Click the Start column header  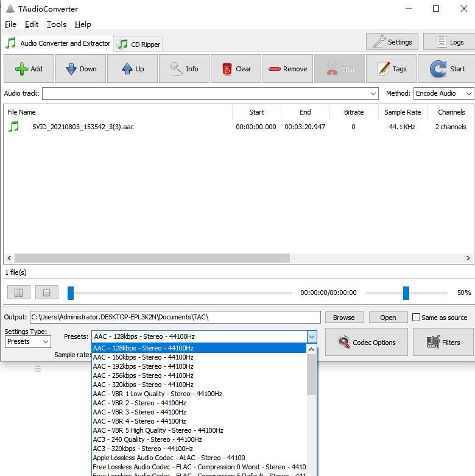[256, 112]
